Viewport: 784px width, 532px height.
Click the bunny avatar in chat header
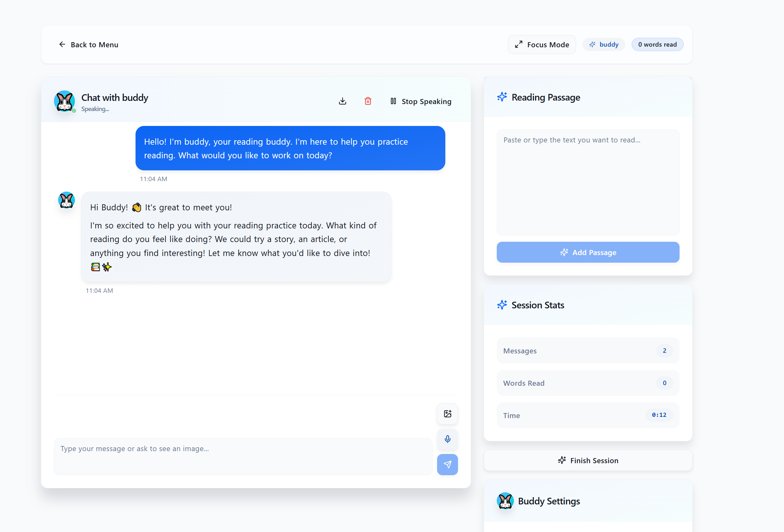coord(64,101)
